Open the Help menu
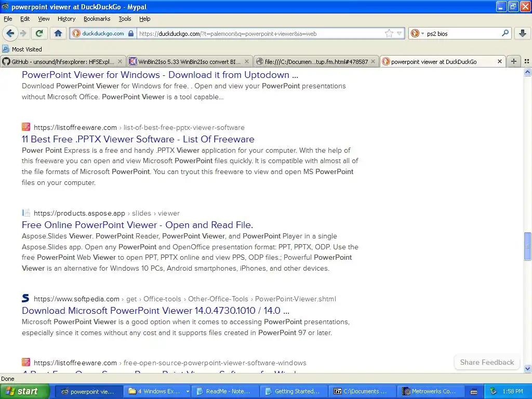The width and height of the screenshot is (532, 399). pyautogui.click(x=144, y=19)
